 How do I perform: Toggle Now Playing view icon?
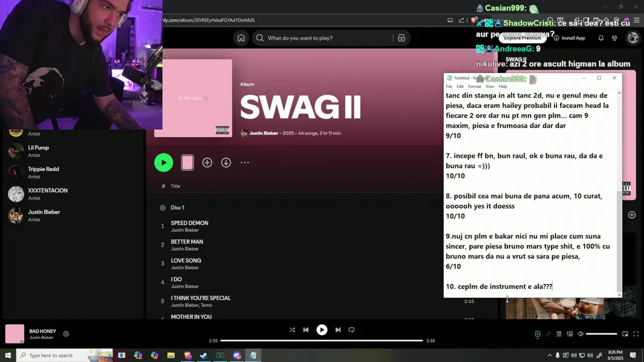[537, 334]
